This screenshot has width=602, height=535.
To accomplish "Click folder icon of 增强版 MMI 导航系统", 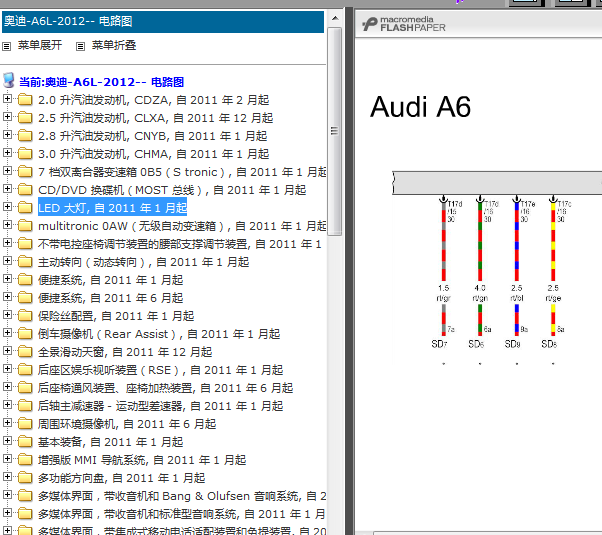I will pos(25,460).
